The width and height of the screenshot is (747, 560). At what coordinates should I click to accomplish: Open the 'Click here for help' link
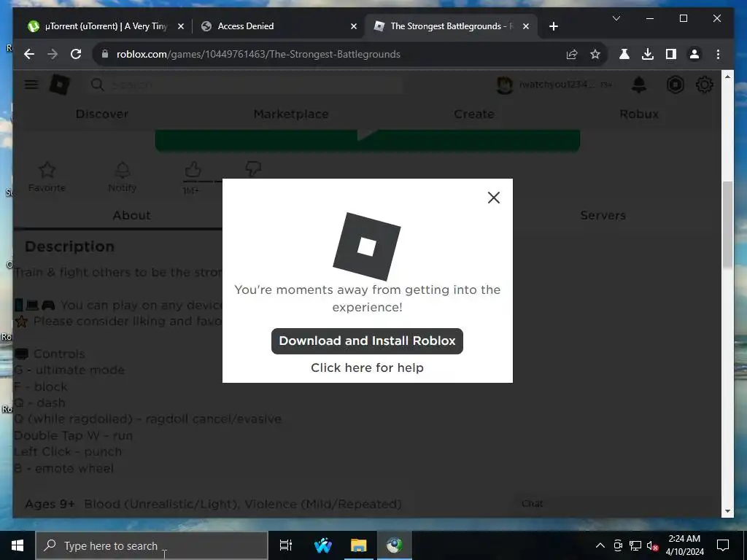click(368, 367)
